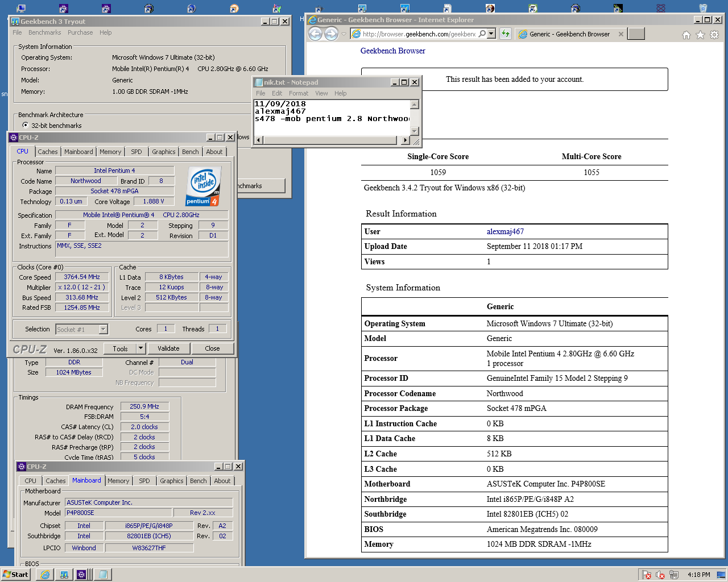
Task: Click Notepad's vertical scroll up arrow
Action: coord(415,104)
